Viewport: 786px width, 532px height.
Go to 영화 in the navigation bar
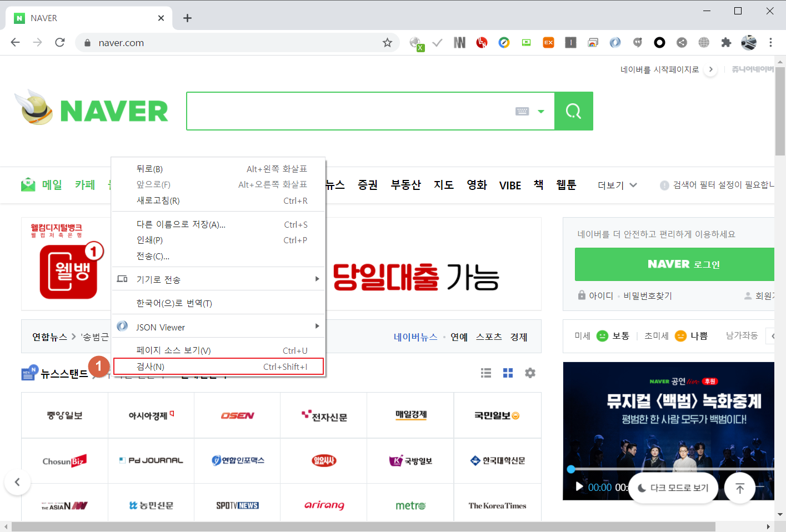477,185
